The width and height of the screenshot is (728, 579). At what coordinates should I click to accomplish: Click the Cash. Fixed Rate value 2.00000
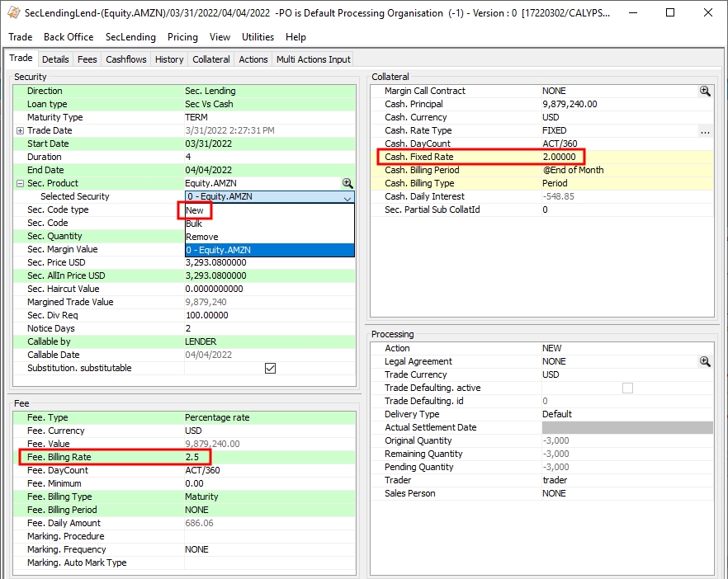[559, 157]
